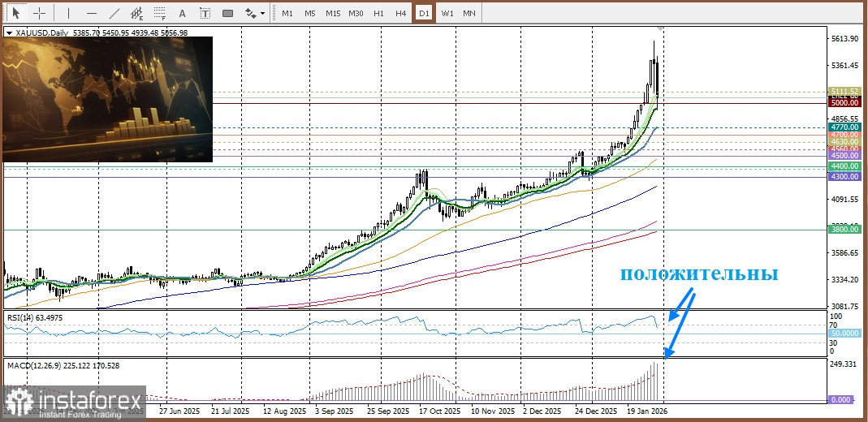Pick the Vertical Line drawing tool
Image resolution: width=868 pixels, height=422 pixels.
69,13
